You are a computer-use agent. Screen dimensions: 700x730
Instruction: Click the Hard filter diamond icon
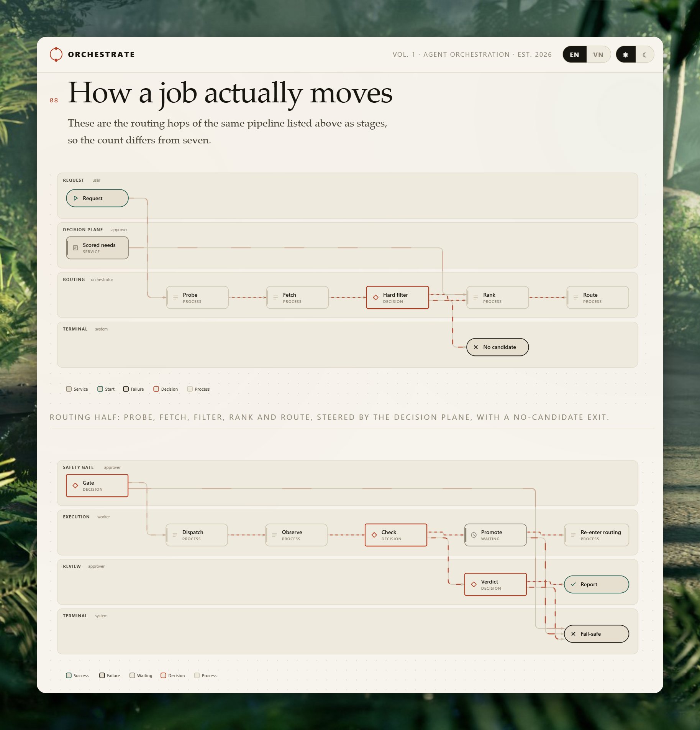[375, 298]
